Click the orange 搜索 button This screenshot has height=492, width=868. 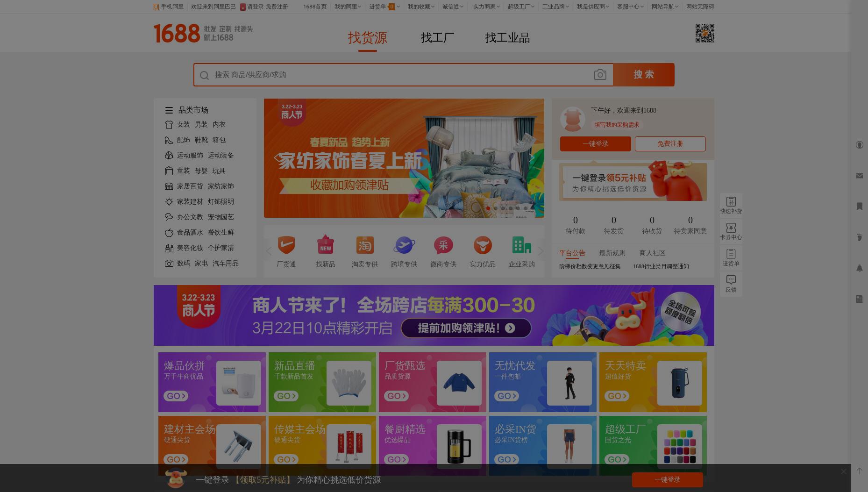(644, 75)
